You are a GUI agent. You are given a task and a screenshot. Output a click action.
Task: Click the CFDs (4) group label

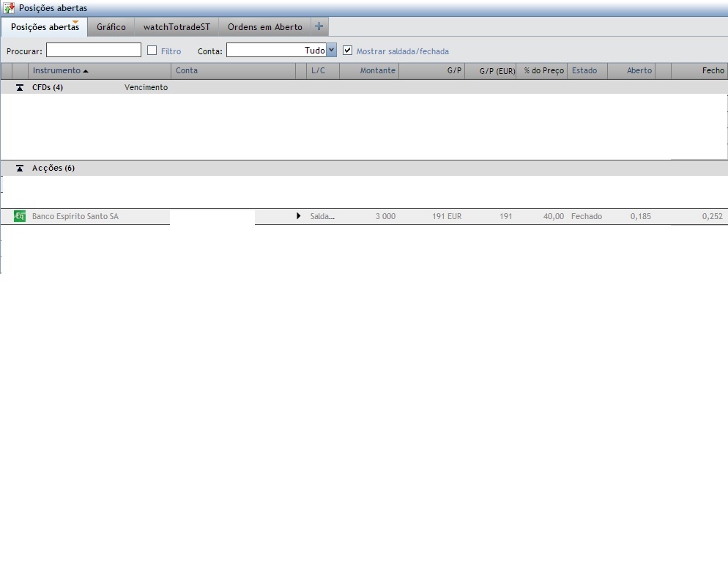pos(48,87)
